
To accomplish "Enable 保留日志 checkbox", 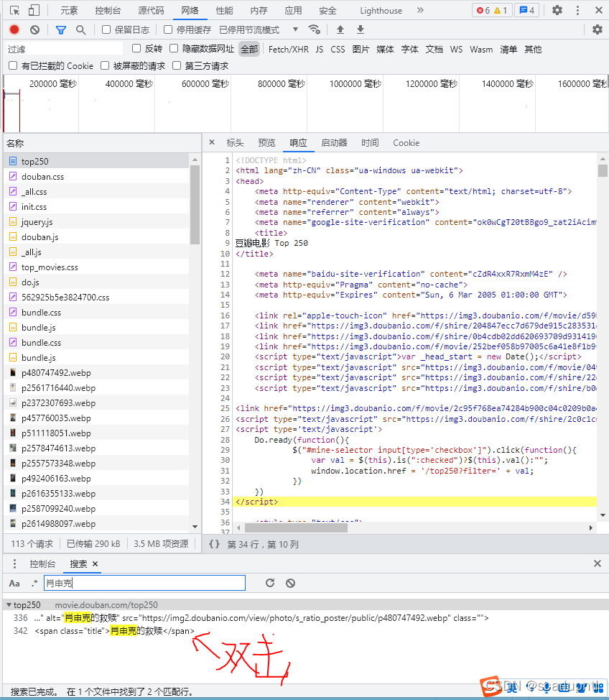I will tap(106, 29).
